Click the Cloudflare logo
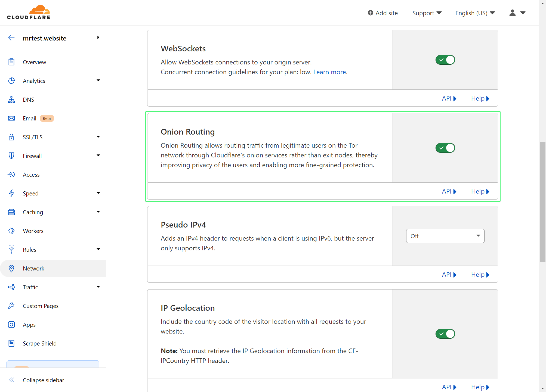The image size is (546, 392). point(29,12)
